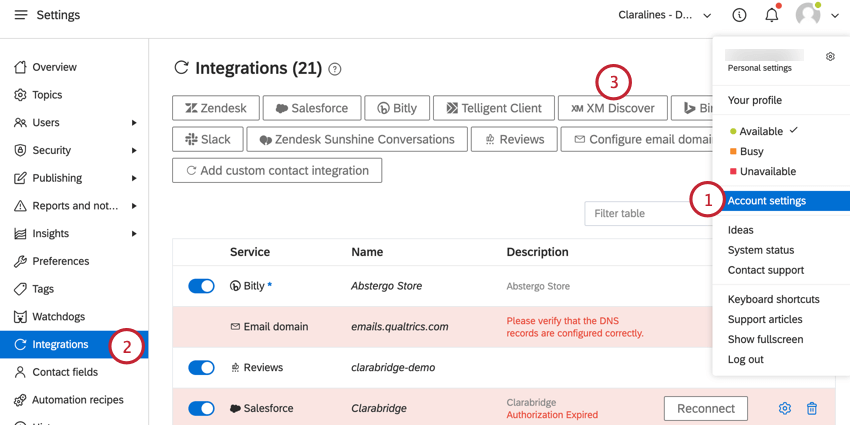This screenshot has width=850, height=425.
Task: Toggle off the Bitly Abstergo Store integration
Action: tap(201, 286)
